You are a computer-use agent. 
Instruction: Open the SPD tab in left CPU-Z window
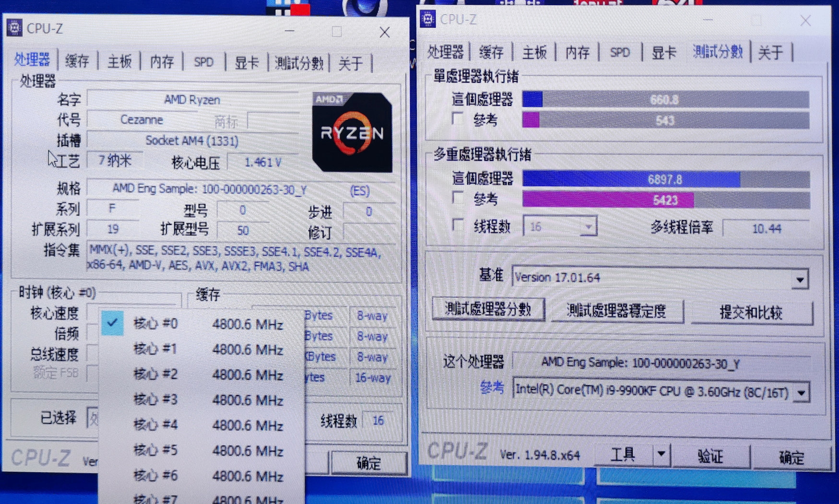pos(203,62)
